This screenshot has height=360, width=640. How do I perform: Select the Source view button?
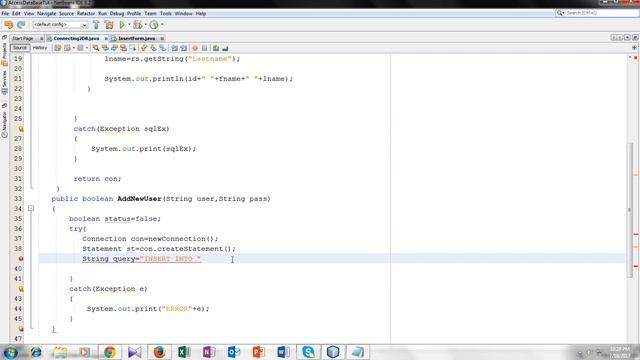[20, 48]
